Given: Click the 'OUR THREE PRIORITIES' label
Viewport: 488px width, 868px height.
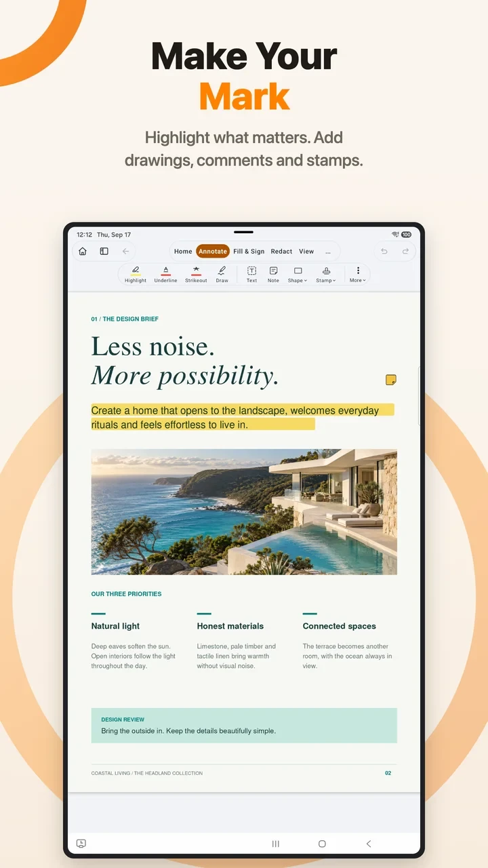Looking at the screenshot, I should coord(126,594).
